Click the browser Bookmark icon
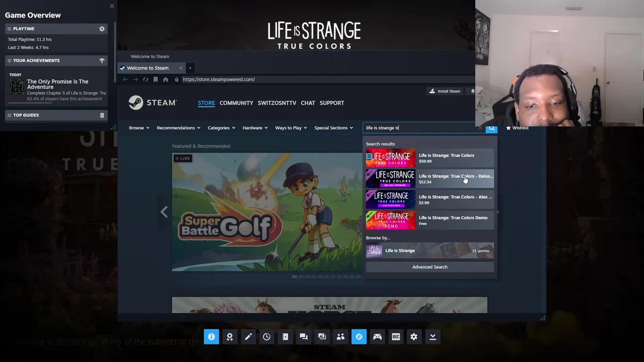Image resolution: width=644 pixels, height=362 pixels. 155,79
